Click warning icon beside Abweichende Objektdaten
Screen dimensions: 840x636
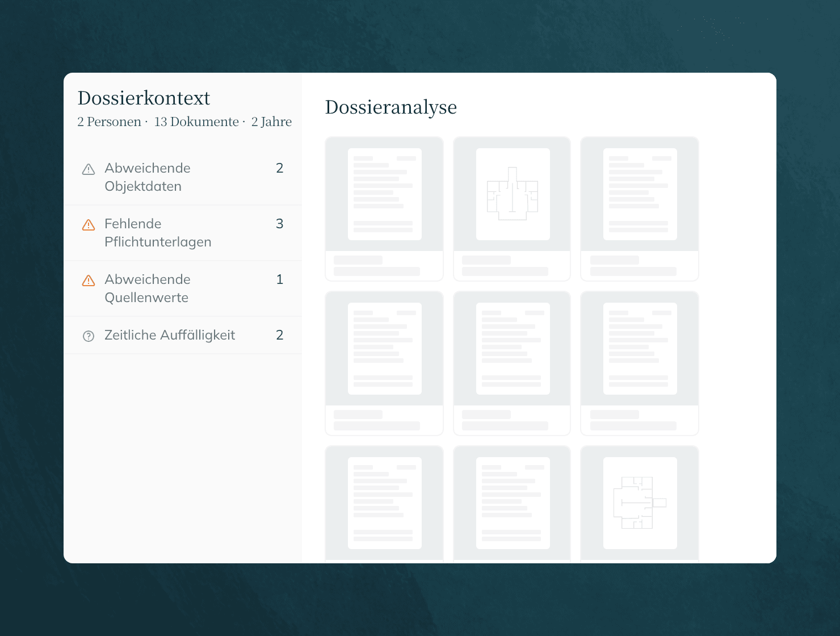point(89,169)
